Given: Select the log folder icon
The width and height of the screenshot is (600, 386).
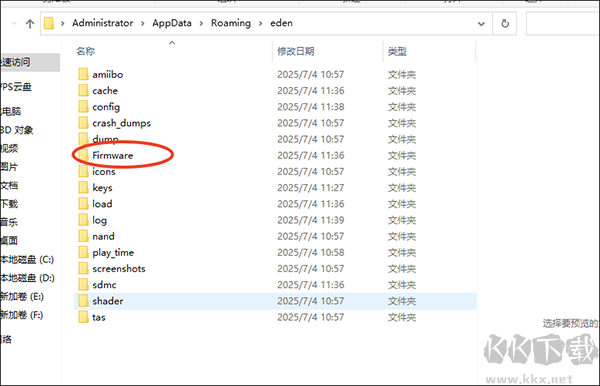Looking at the screenshot, I should point(83,220).
